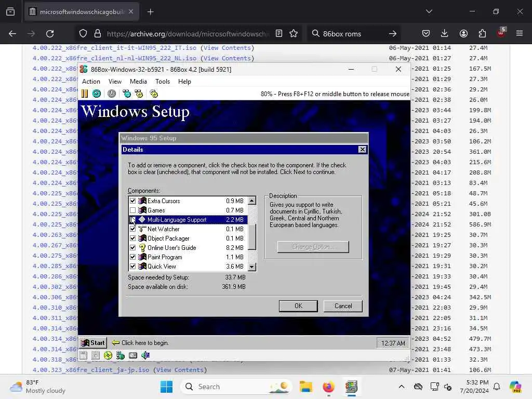Open Windows 11 Start menu

[166, 387]
